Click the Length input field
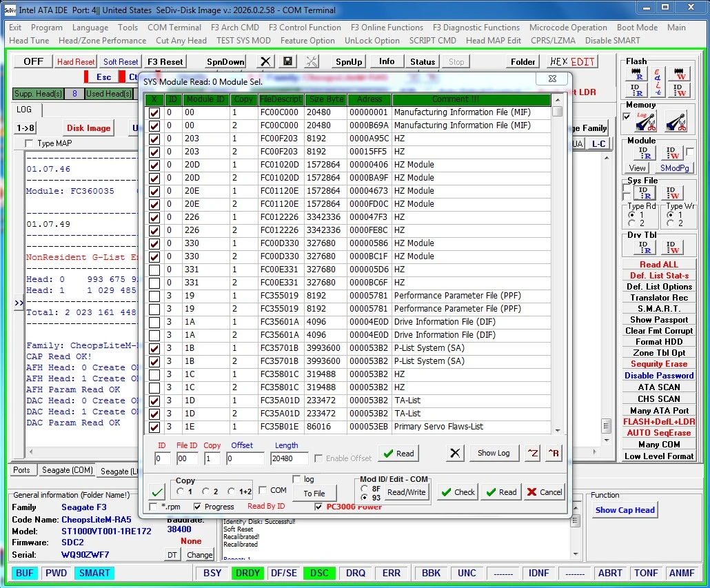Screen dimensions: 710x588 pos(289,458)
